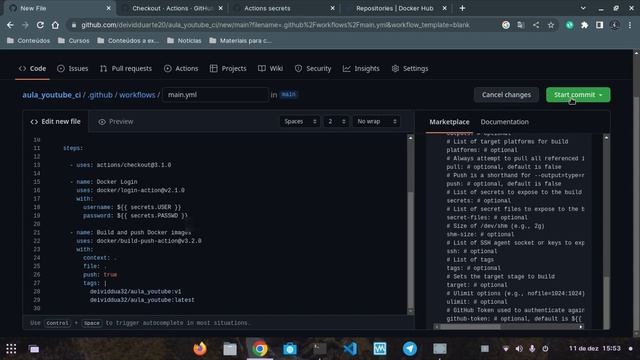Image resolution: width=640 pixels, height=360 pixels.
Task: Open file manager from taskbar
Action: point(230,349)
